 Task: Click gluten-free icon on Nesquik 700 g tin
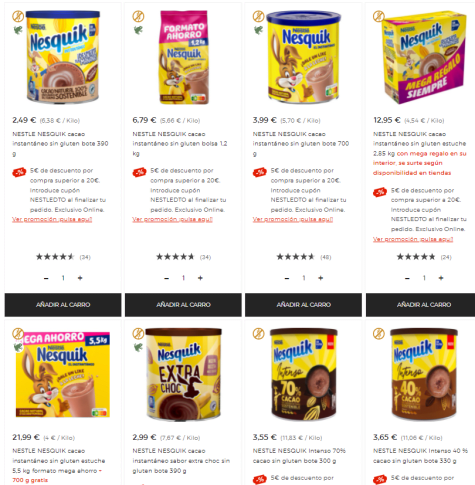[x=258, y=16]
